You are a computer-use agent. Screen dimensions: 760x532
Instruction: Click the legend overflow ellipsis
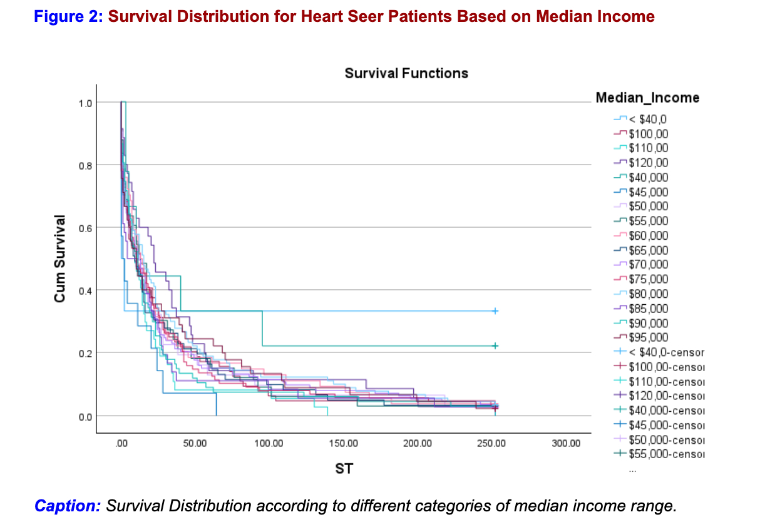click(633, 469)
